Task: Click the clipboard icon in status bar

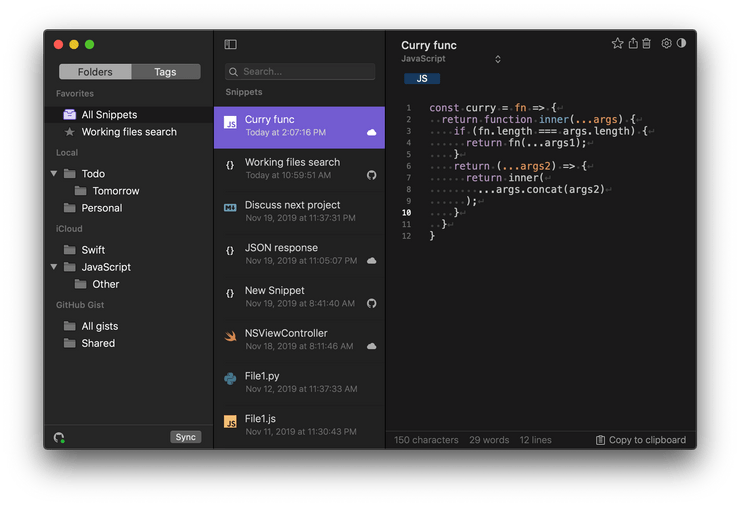Action: pos(600,440)
